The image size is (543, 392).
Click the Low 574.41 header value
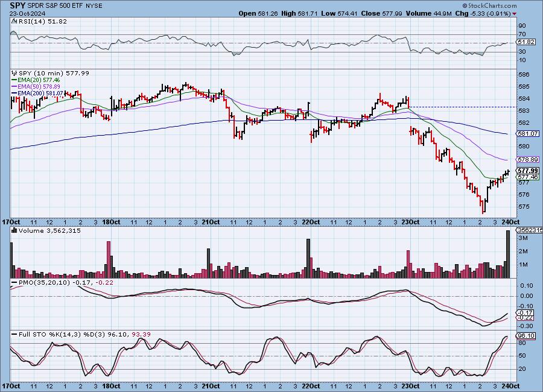pyautogui.click(x=339, y=13)
